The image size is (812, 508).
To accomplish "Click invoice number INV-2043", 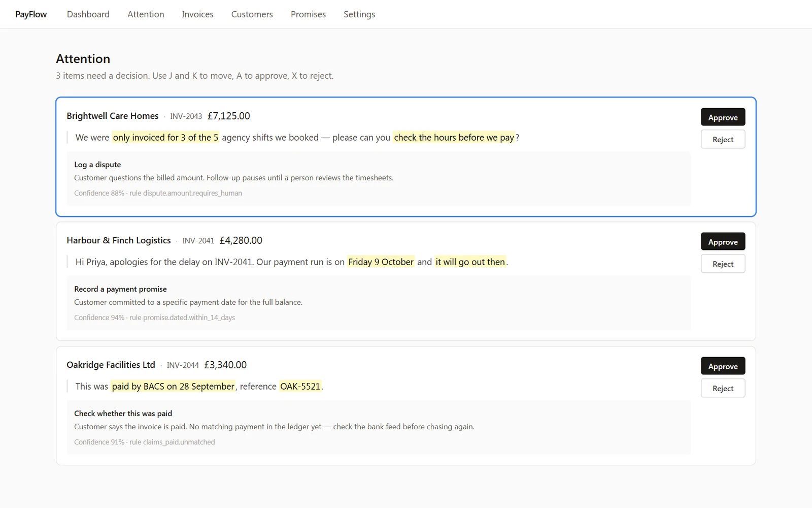I will [x=186, y=116].
